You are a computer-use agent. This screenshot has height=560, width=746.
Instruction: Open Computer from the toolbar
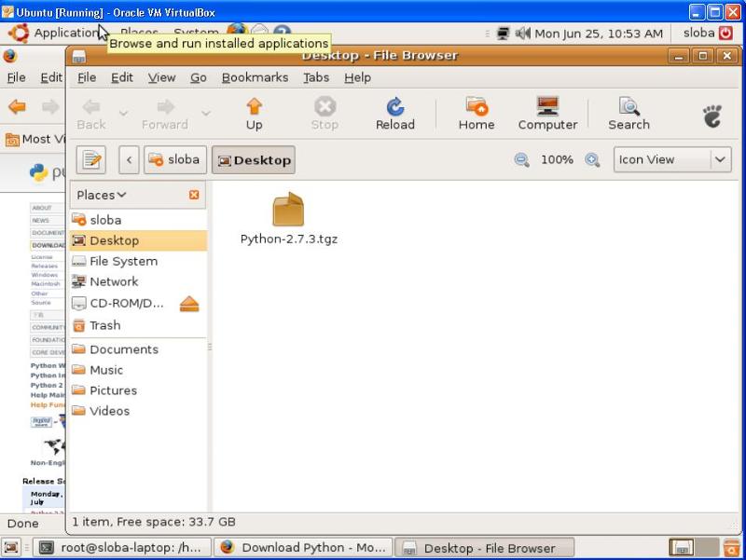coord(547,114)
